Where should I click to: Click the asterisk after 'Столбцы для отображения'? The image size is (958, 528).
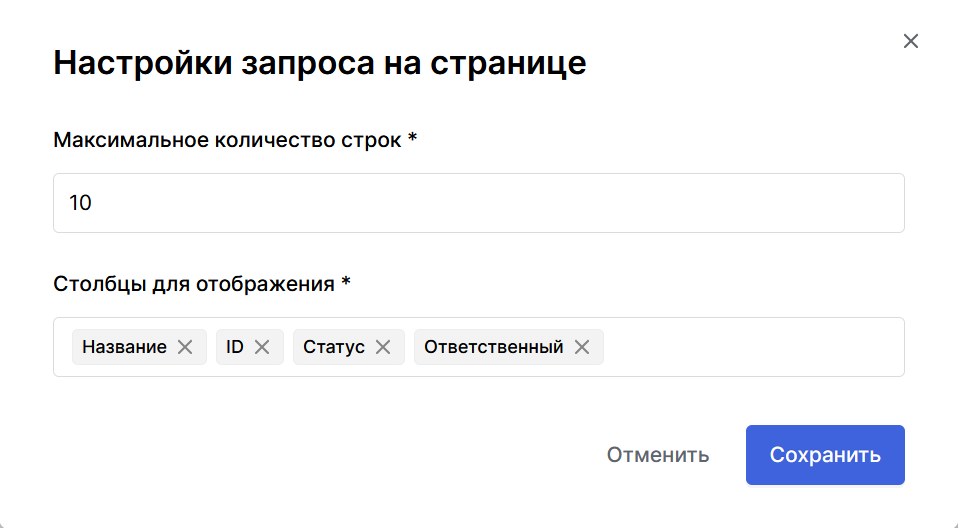346,282
